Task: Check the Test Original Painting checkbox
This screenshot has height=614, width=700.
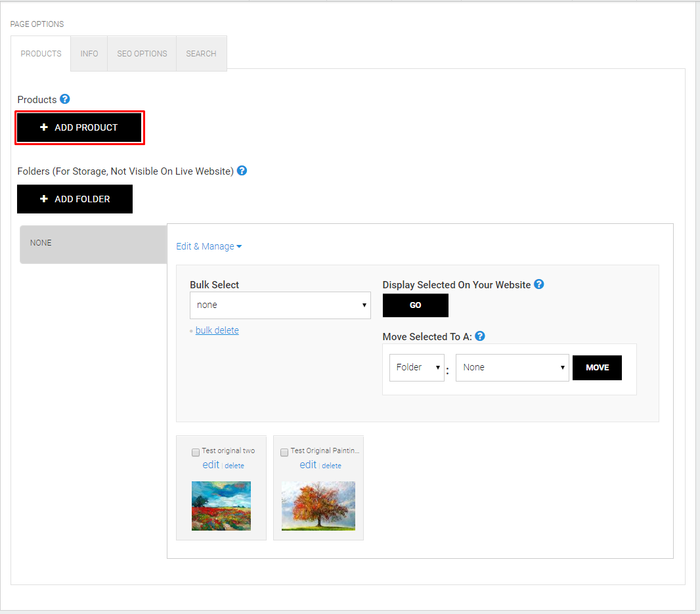Action: (x=284, y=452)
